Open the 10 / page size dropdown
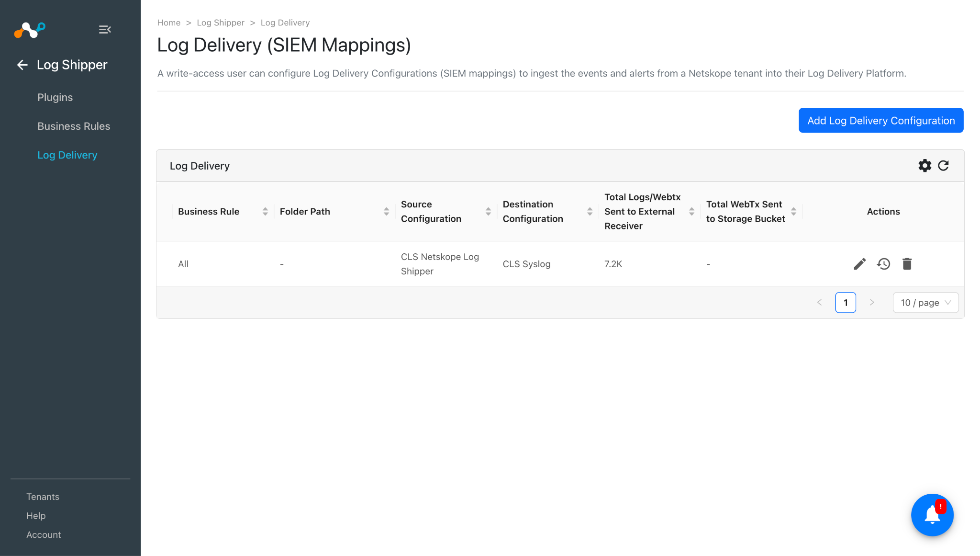 (x=925, y=303)
